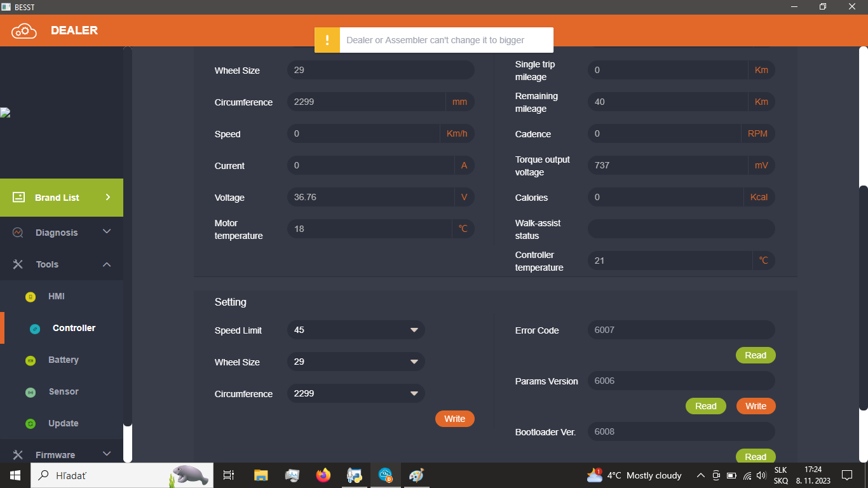
Task: Click the Battery icon in sidebar
Action: point(30,360)
